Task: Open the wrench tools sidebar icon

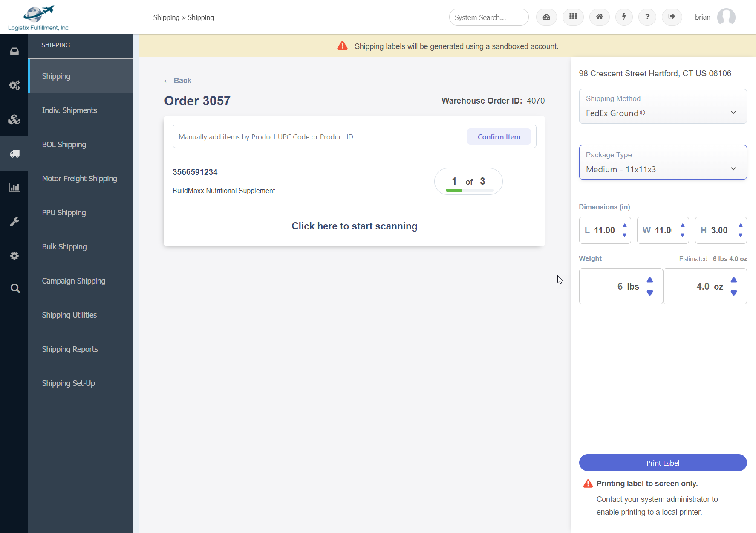Action: click(x=14, y=222)
